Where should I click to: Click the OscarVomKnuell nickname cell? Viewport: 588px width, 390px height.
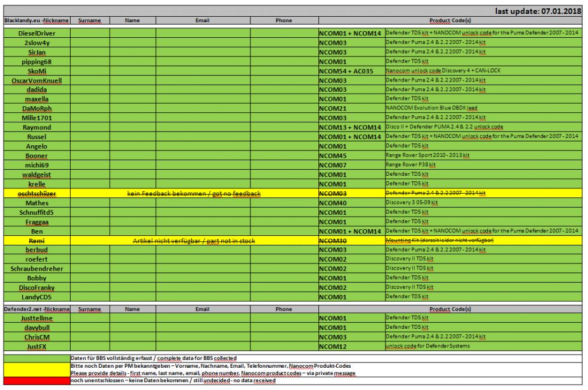pos(37,80)
